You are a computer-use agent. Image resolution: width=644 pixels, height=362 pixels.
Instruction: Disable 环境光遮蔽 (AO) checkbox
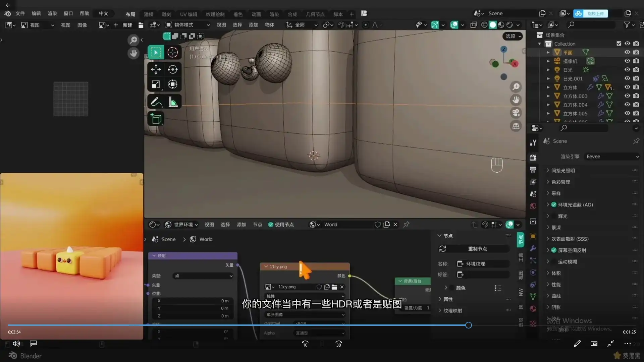554,205
